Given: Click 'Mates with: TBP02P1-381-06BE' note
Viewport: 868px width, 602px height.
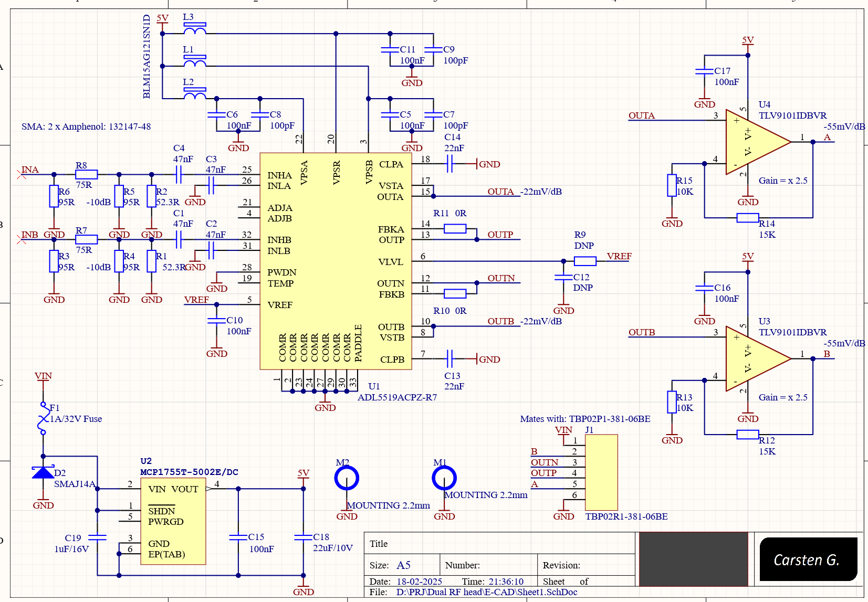Looking at the screenshot, I should pos(585,419).
